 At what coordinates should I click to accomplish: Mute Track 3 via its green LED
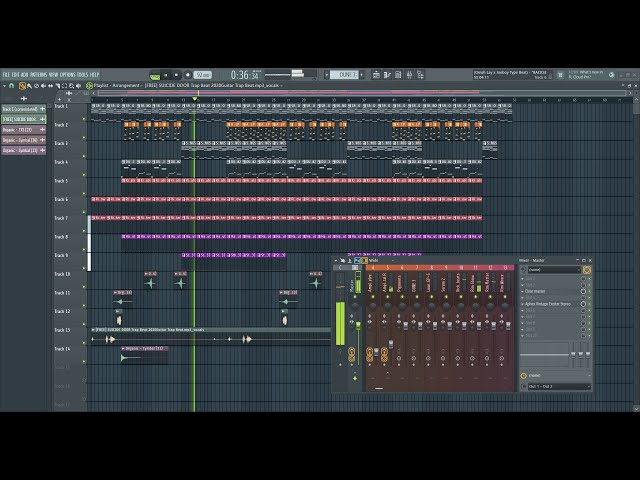tap(84, 156)
